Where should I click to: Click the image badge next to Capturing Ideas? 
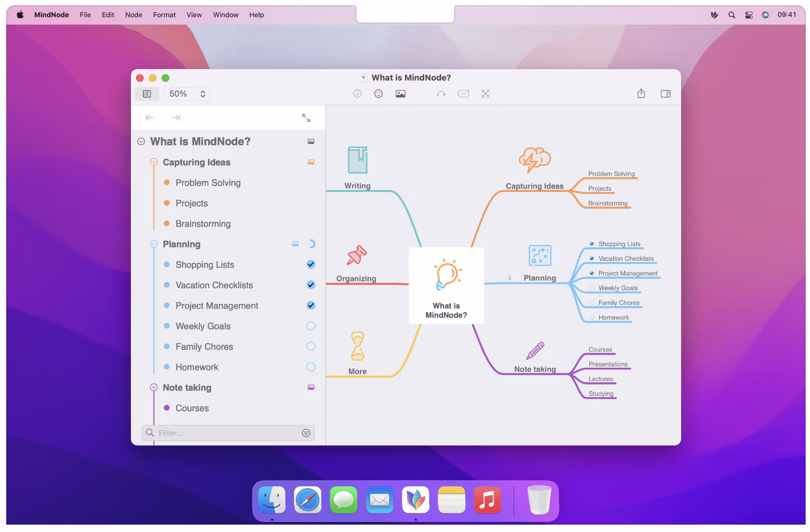311,162
